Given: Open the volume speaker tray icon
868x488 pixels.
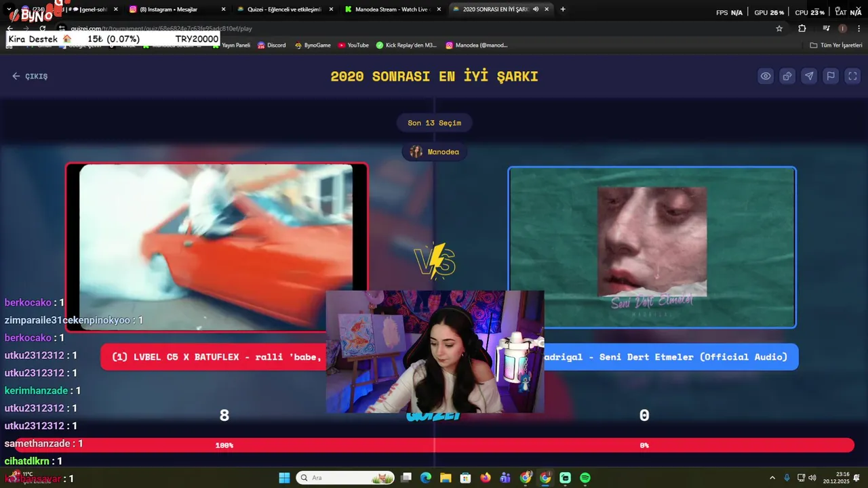Looking at the screenshot, I should tap(812, 478).
